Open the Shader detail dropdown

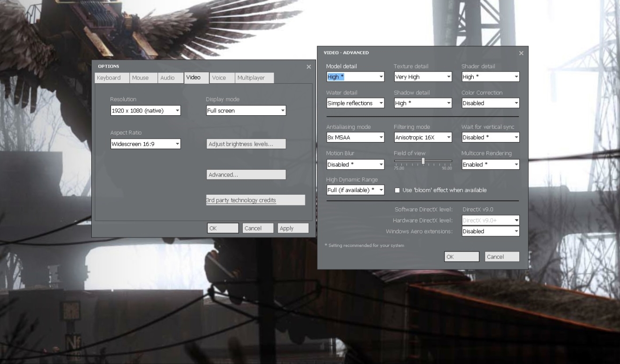[491, 77]
